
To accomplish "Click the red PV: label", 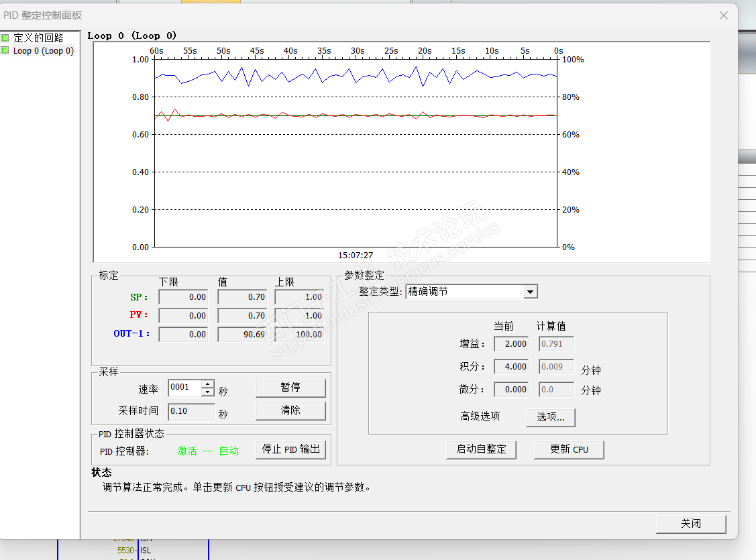I will pos(139,315).
